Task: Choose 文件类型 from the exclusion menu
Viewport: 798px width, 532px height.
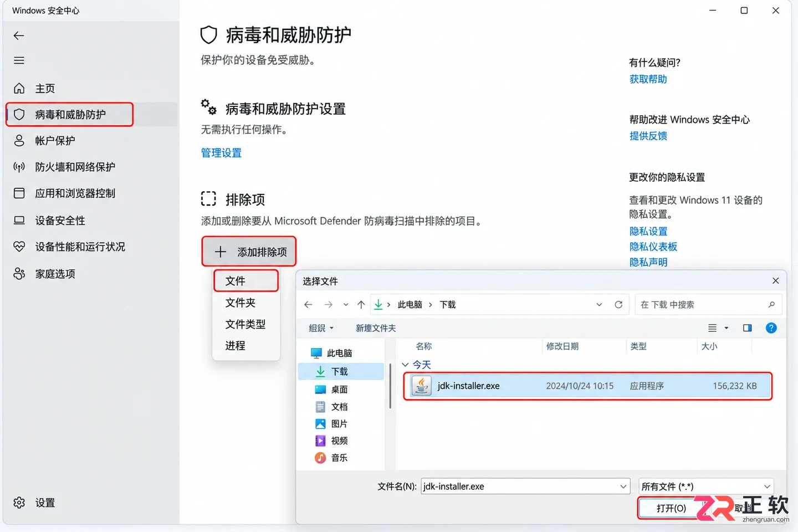Action: coord(246,324)
